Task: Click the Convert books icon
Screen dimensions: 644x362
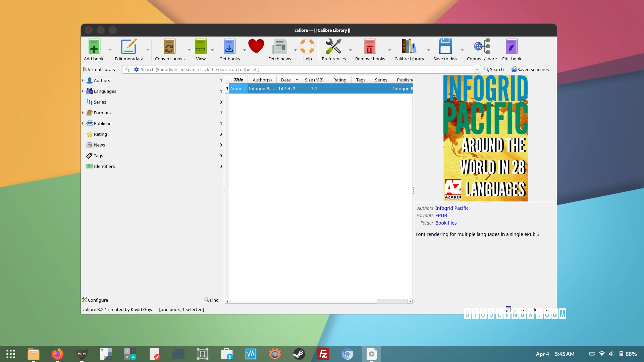Action: coord(169,47)
